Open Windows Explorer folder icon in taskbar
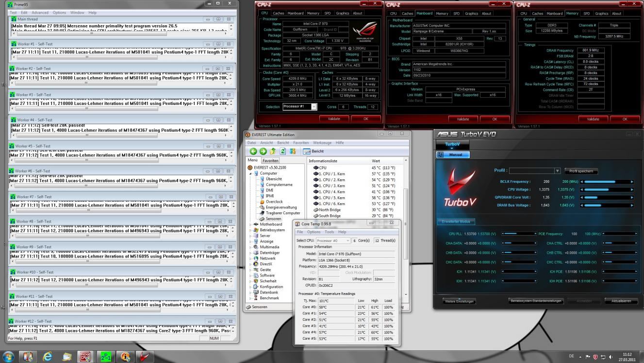 click(66, 357)
